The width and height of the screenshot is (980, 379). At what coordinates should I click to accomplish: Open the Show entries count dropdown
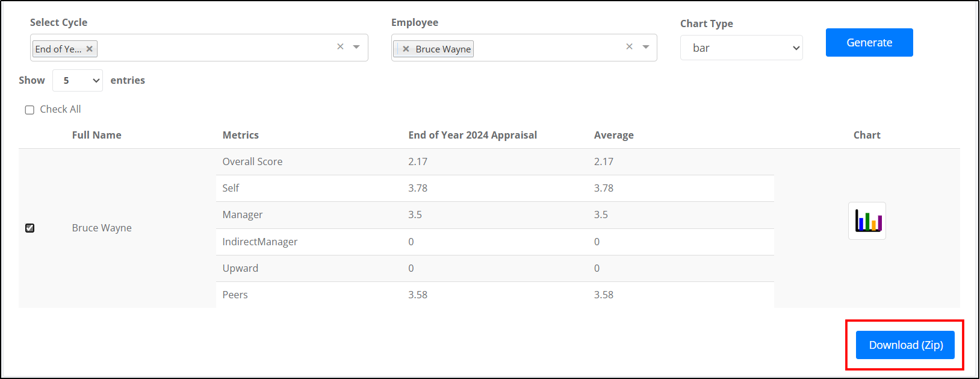click(x=78, y=80)
